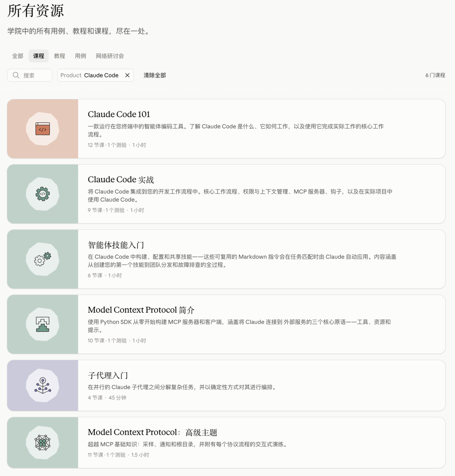Click description starting 使用 Python SDK 从零开始
The height and width of the screenshot is (476, 455).
(239, 326)
